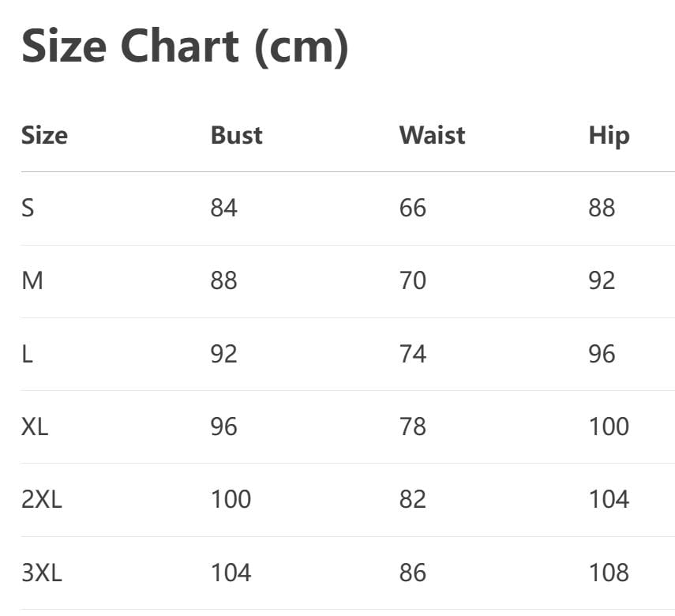The width and height of the screenshot is (675, 616).
Task: Click bust value 100 for size 2XL
Action: (x=231, y=499)
